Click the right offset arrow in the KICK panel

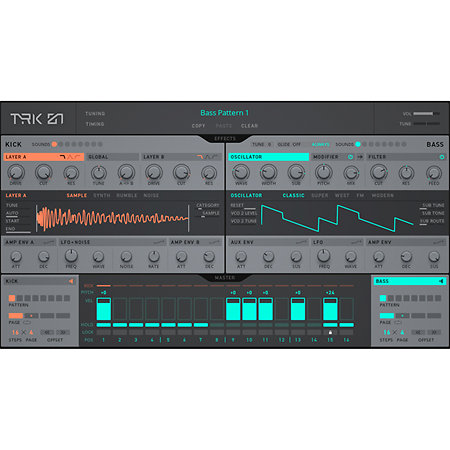[63, 332]
